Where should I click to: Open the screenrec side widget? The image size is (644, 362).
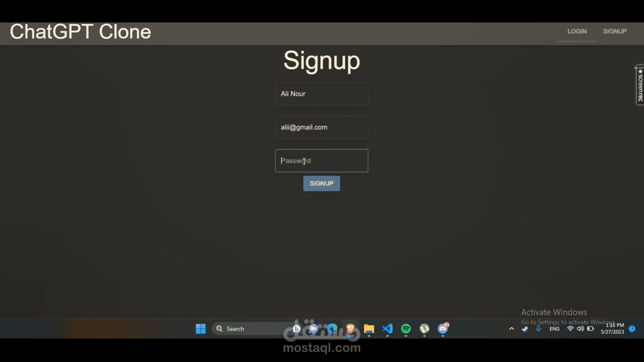click(640, 85)
